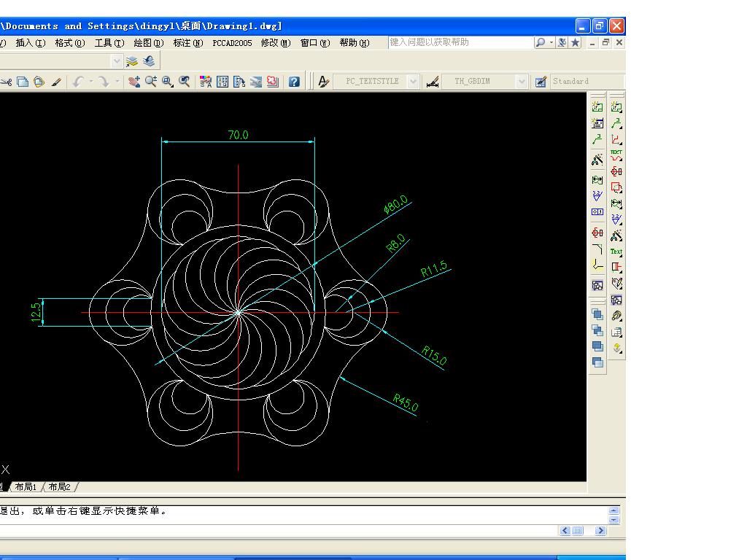Screen dimensions: 747x560
Task: Expand the layer list dropdown
Action: [117, 61]
